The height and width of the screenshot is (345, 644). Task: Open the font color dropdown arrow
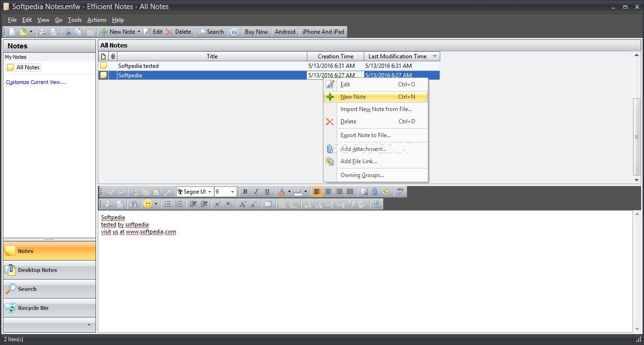pos(289,192)
